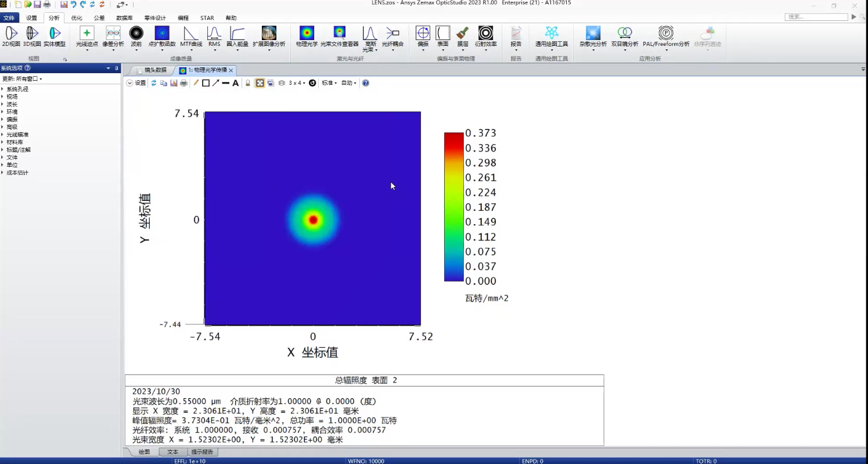Open the 自动 dropdown

pos(349,83)
